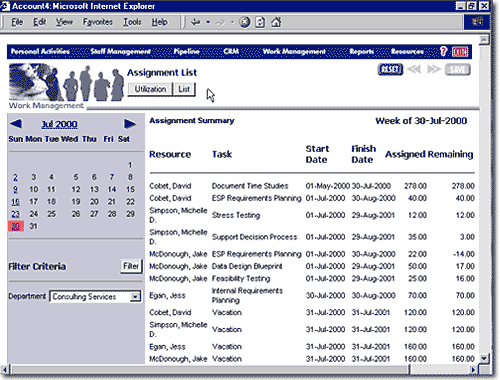Open CRM navigation item
Screen dimensions: 500x380
pos(231,51)
